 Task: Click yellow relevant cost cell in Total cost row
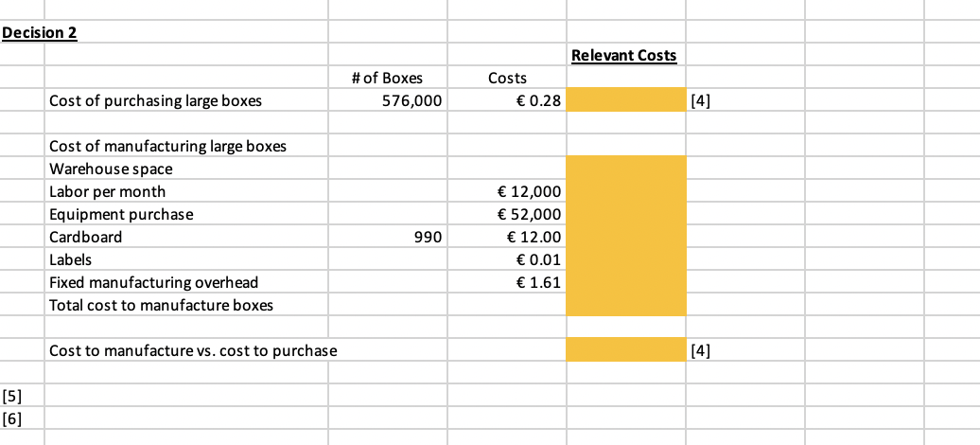coord(625,305)
